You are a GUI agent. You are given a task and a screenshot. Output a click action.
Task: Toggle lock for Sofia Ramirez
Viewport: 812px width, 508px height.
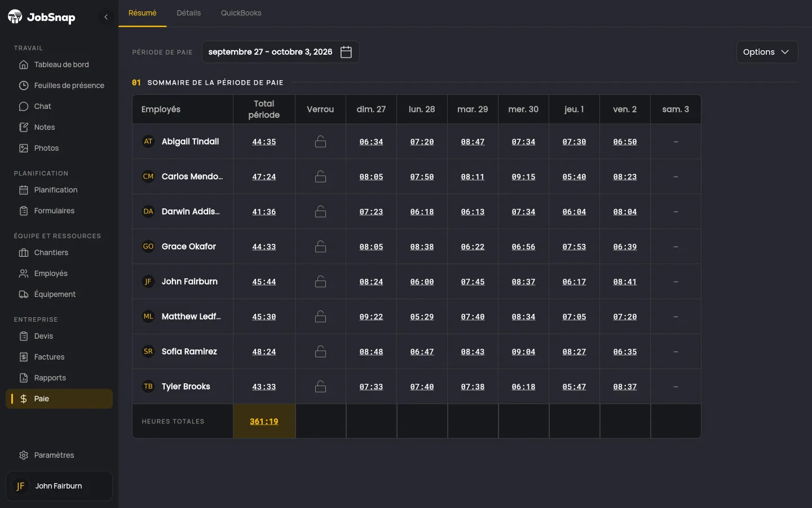click(x=320, y=352)
